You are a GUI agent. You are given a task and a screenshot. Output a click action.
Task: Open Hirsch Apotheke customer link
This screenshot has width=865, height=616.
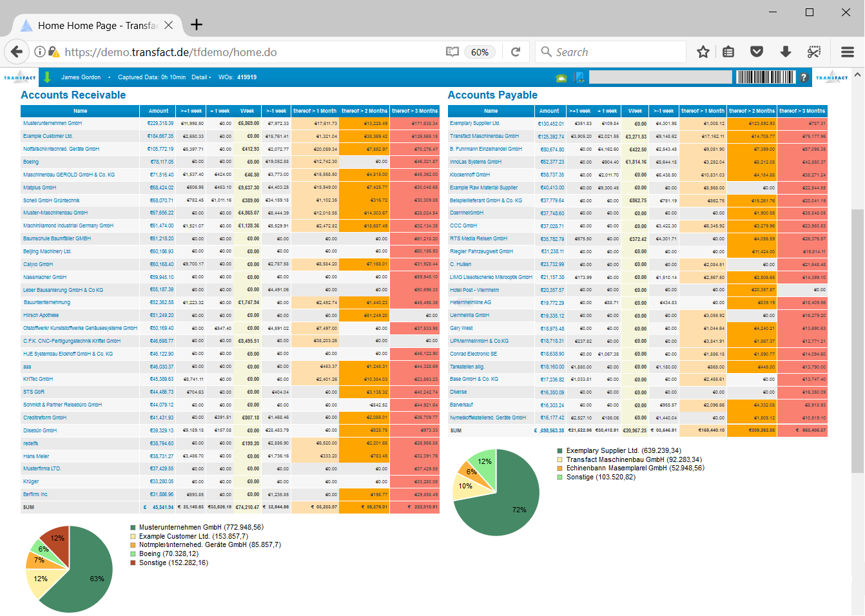coord(41,315)
